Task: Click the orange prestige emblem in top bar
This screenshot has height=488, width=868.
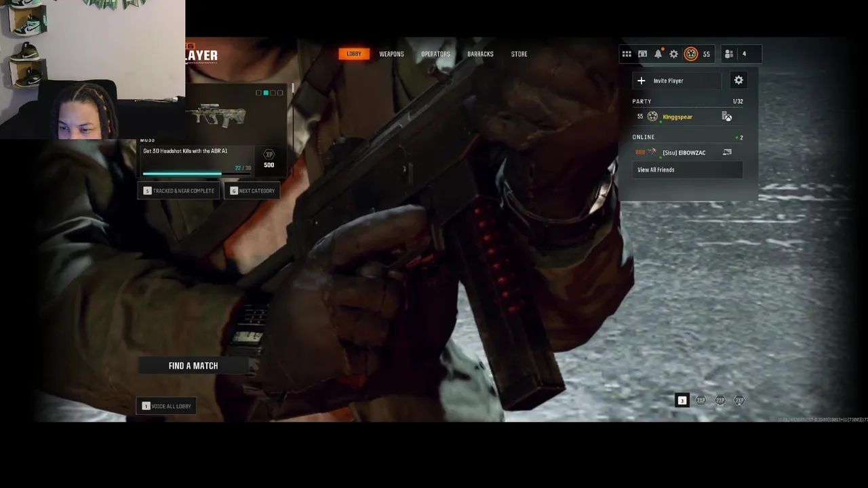Action: [691, 54]
